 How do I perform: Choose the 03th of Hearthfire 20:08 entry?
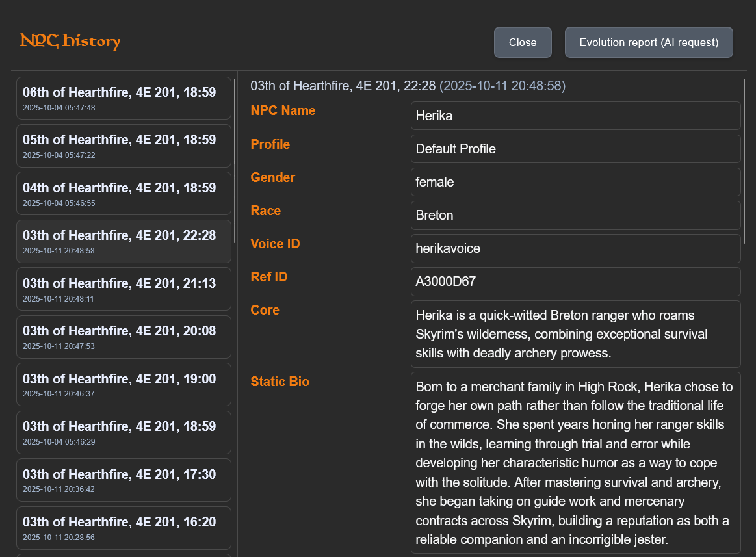pos(124,337)
